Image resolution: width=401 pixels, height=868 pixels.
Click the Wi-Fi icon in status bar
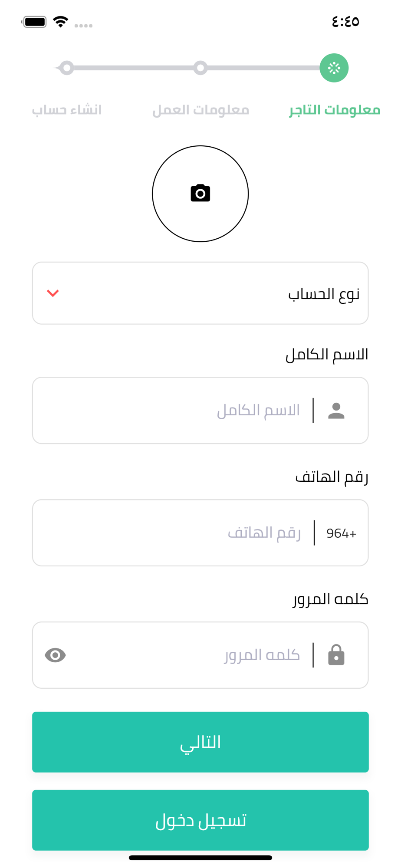pyautogui.click(x=61, y=22)
